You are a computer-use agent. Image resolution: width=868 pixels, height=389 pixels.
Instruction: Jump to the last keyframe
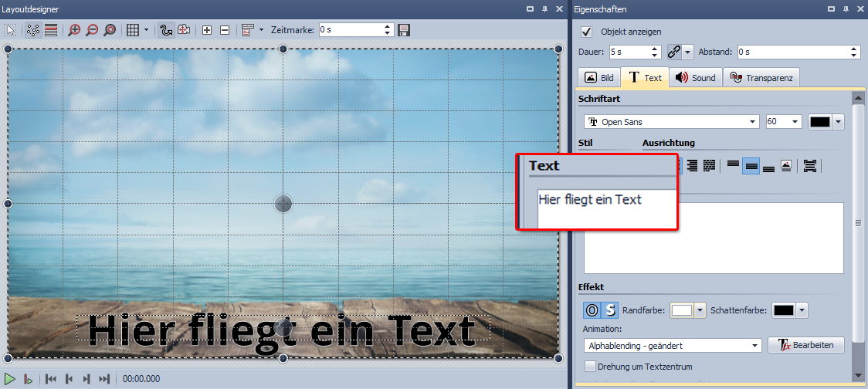coord(104,379)
